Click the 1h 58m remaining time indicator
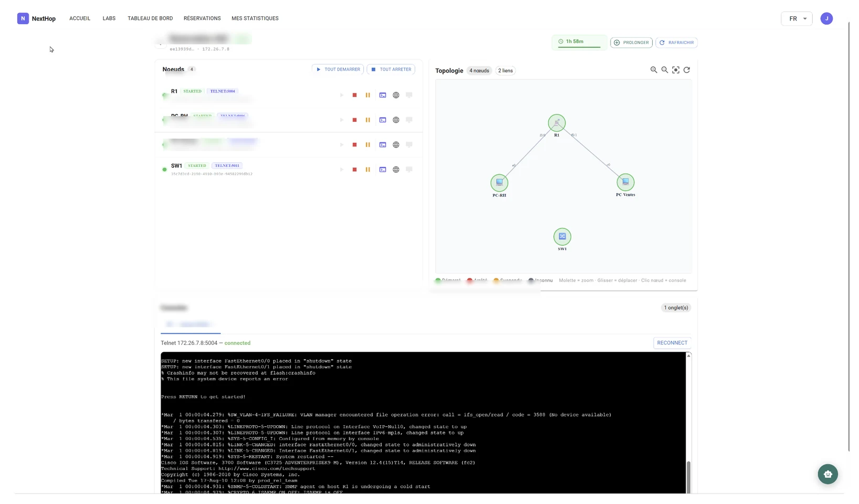Viewport: 859px width, 504px height. click(x=579, y=42)
